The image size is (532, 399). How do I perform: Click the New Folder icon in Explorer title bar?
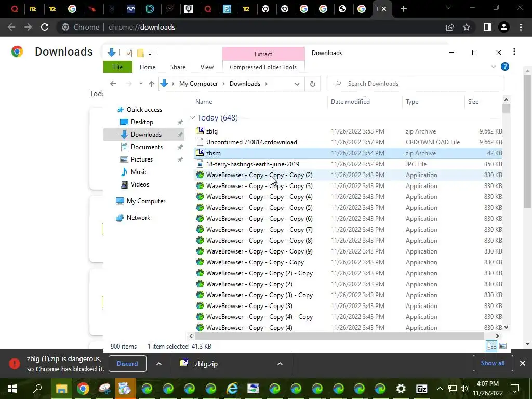point(140,53)
